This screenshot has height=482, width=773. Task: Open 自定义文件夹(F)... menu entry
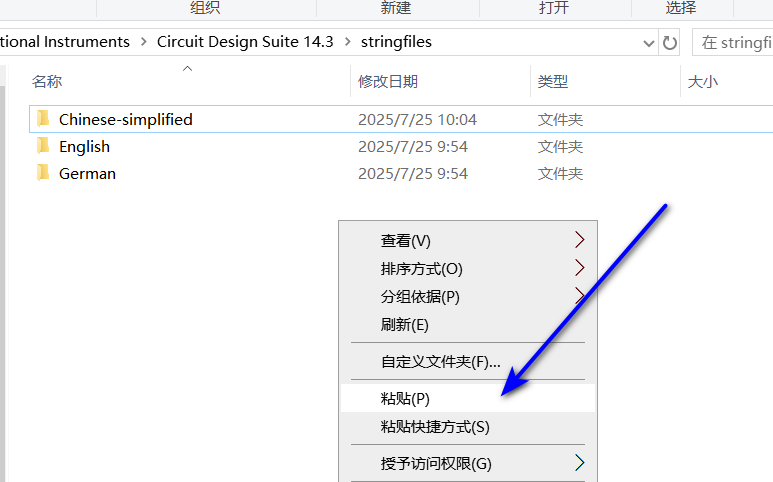click(x=440, y=361)
